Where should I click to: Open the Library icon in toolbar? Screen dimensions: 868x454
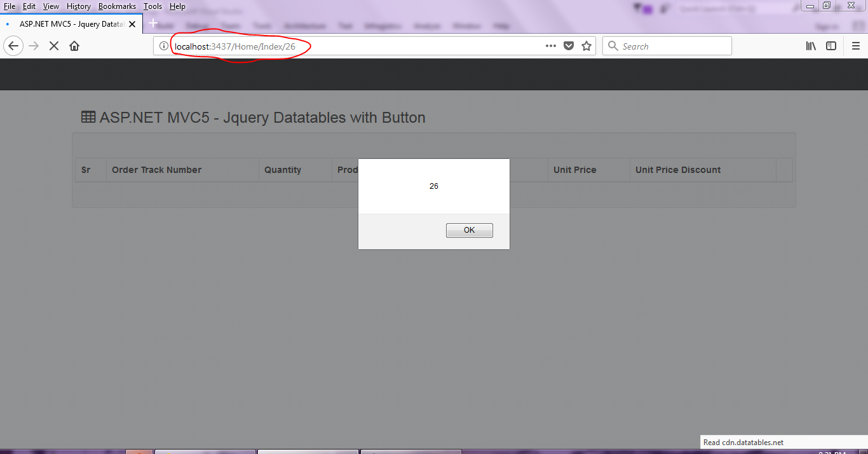(x=811, y=46)
